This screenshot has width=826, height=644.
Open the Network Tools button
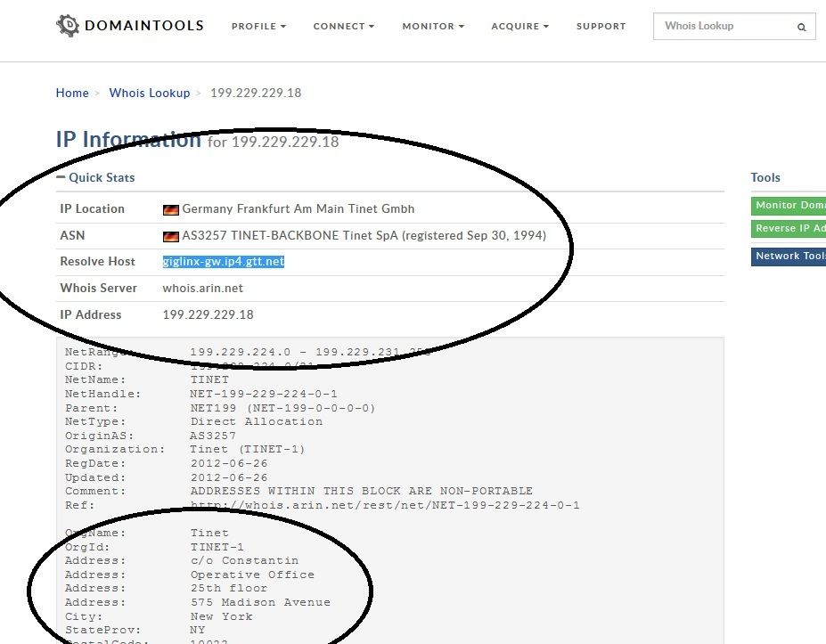[789, 257]
